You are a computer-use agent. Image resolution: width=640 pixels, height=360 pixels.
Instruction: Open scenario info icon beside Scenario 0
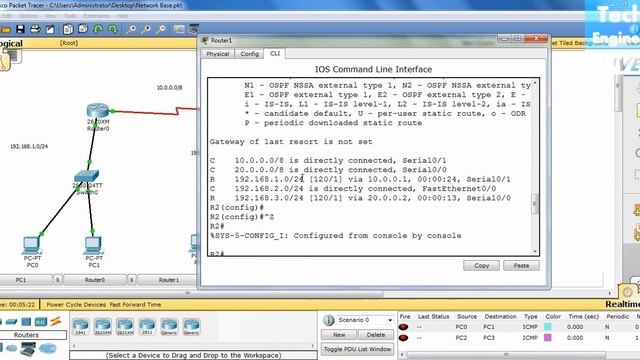click(x=328, y=320)
